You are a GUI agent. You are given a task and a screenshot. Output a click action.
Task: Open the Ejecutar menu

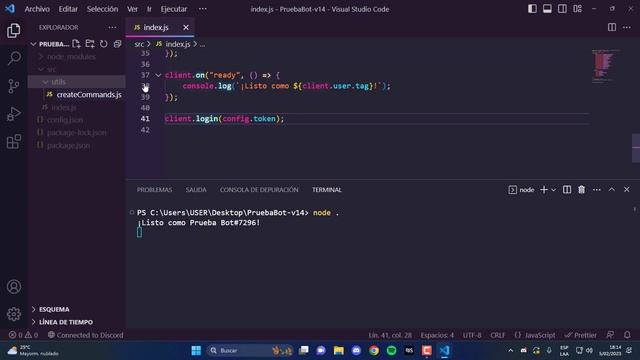(x=174, y=9)
